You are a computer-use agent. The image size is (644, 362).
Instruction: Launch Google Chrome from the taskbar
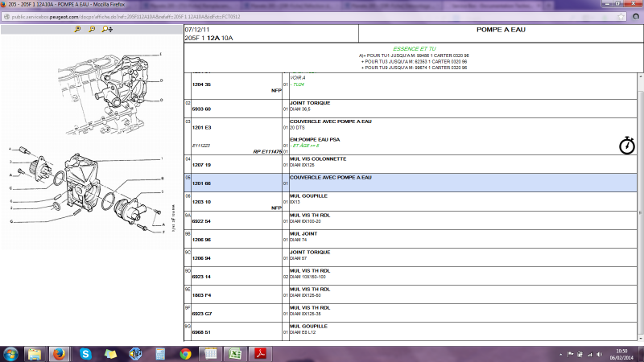click(185, 354)
